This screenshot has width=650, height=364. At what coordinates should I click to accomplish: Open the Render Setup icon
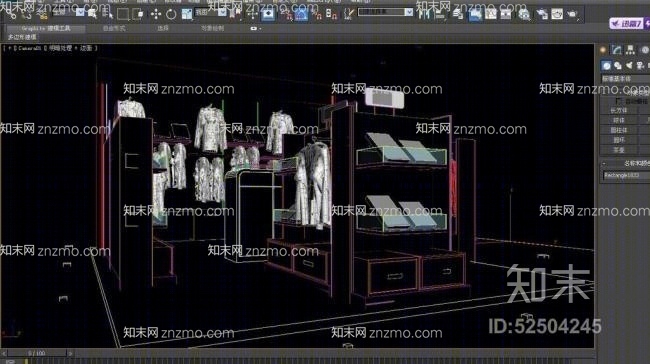542,15
